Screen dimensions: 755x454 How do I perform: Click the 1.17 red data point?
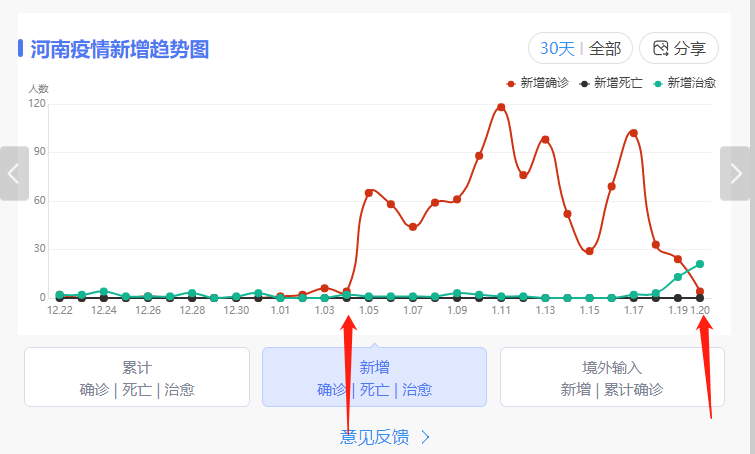click(633, 133)
